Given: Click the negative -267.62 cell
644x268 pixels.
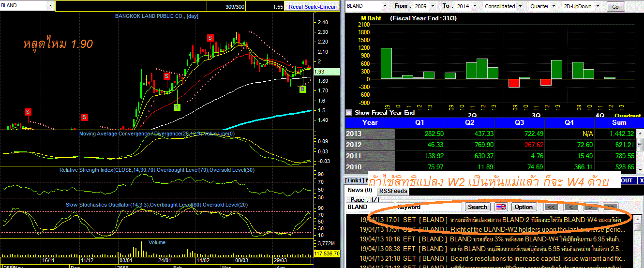Looking at the screenshot, I should [520, 145].
